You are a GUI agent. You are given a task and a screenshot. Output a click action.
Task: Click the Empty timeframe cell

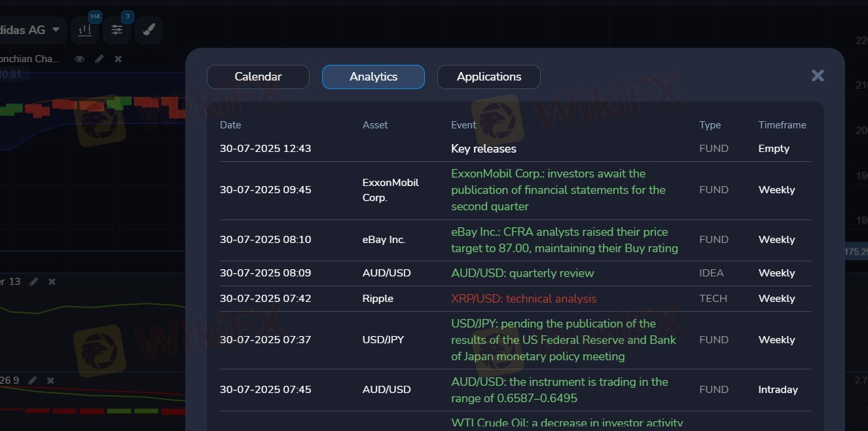(774, 149)
